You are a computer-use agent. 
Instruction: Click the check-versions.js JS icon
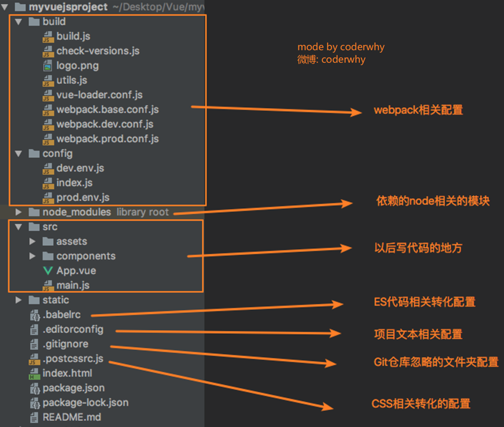[48, 51]
